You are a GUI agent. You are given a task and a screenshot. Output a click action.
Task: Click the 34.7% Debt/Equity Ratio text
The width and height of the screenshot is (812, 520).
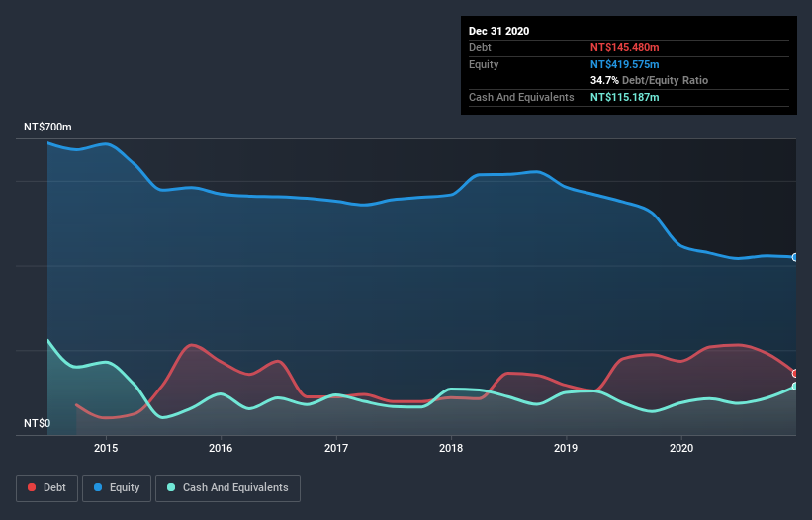tap(650, 81)
